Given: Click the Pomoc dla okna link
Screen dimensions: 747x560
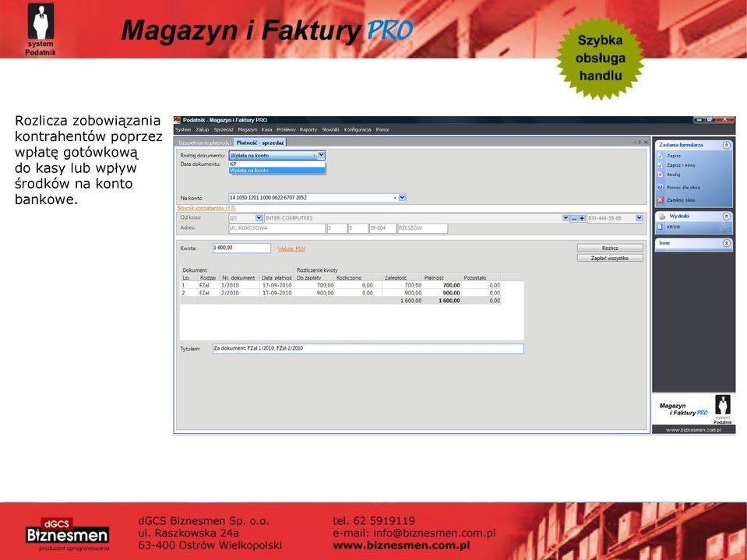Looking at the screenshot, I should [x=683, y=188].
